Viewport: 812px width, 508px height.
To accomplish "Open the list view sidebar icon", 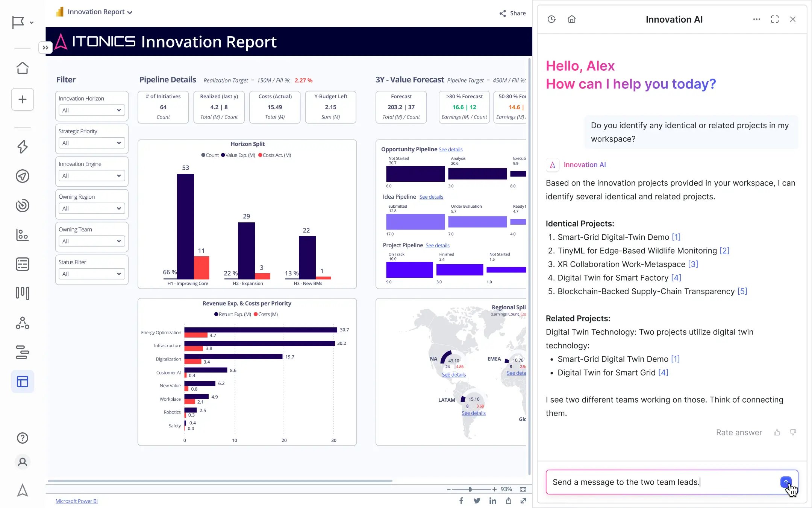I will 23,264.
